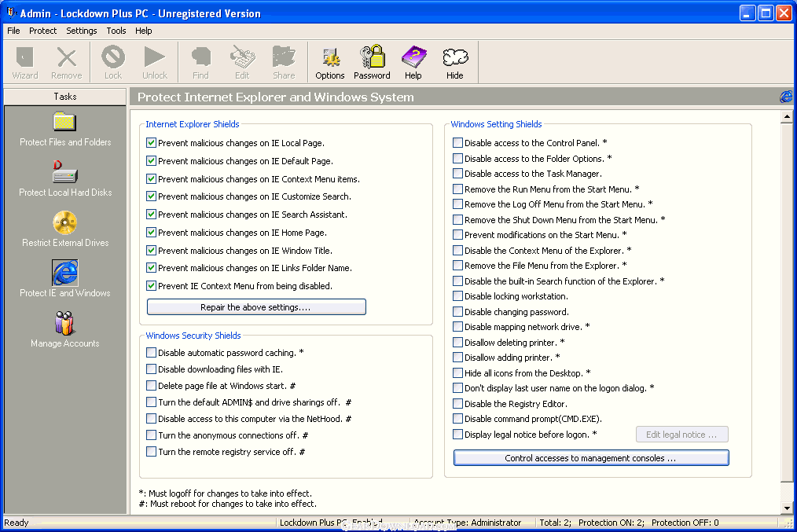Viewport: 797px width, 532px height.
Task: Click the Find toolbar icon
Action: (x=200, y=63)
